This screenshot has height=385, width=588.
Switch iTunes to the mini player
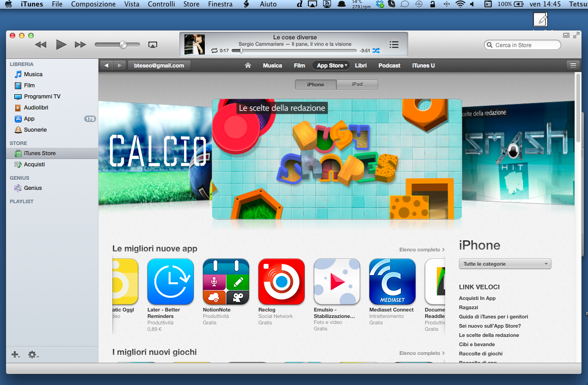tap(566, 36)
